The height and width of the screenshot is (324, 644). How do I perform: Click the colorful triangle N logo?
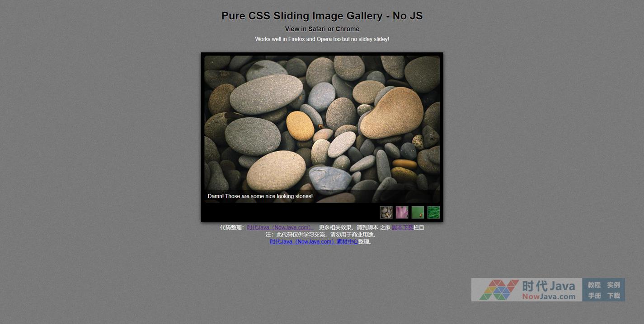click(x=498, y=290)
